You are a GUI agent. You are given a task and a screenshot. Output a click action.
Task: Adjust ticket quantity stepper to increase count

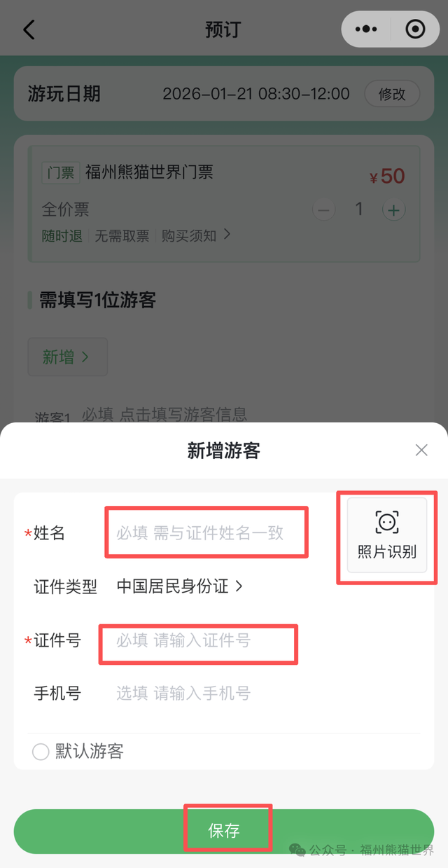(393, 209)
